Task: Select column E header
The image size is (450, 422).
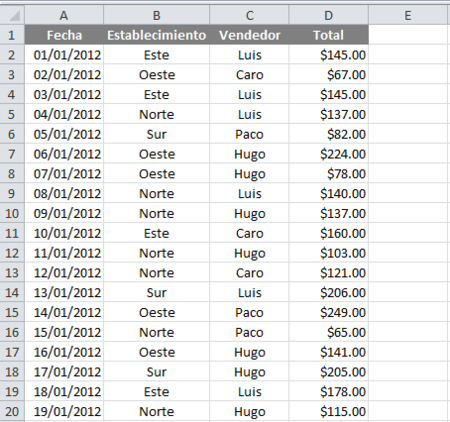Action: click(x=408, y=15)
